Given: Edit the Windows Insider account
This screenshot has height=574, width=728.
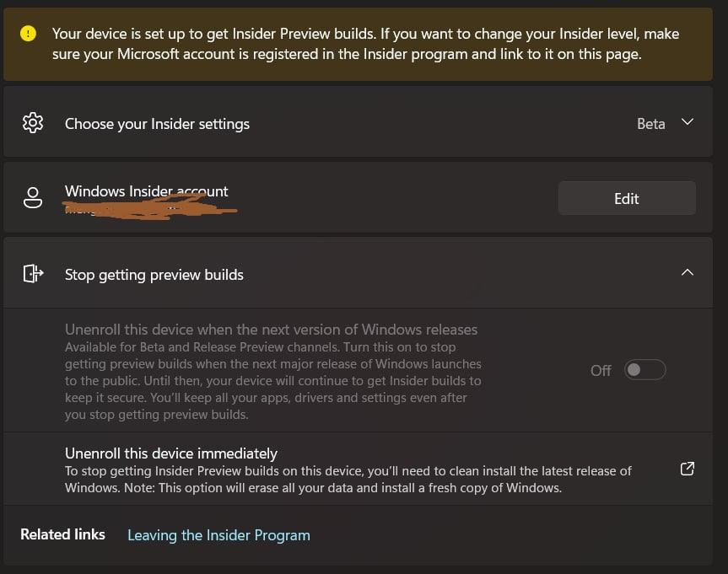Looking at the screenshot, I should coord(627,198).
